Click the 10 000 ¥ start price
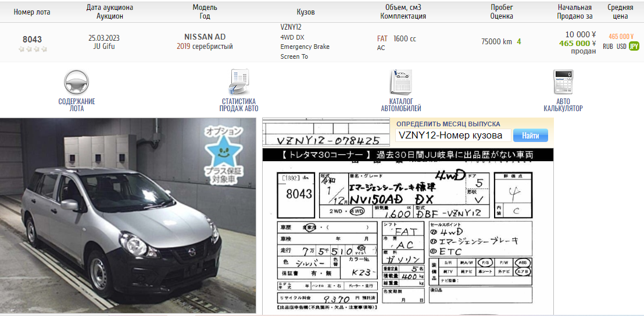644x316 pixels. 581,34
